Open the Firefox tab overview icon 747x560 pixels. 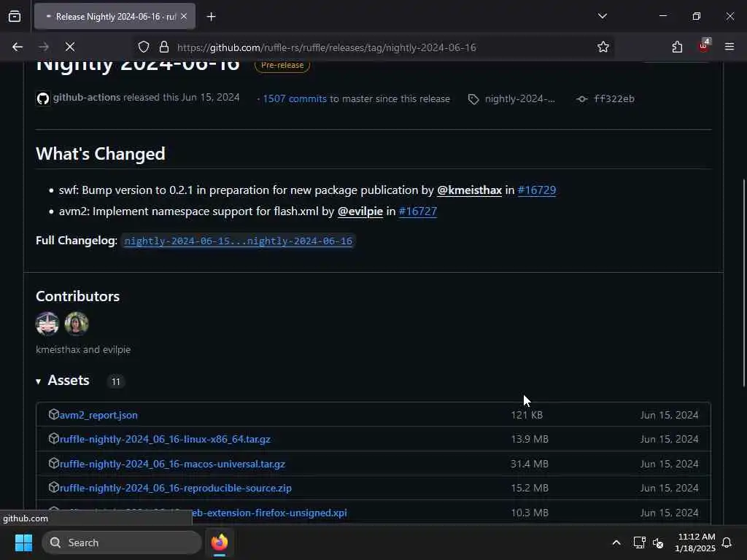pyautogui.click(x=15, y=17)
